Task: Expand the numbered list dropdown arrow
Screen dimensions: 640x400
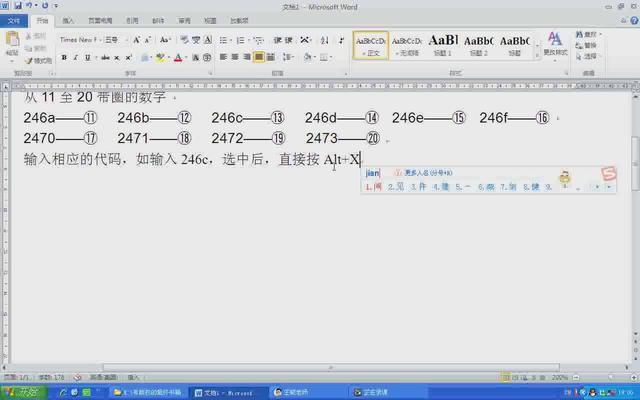Action: click(248, 40)
